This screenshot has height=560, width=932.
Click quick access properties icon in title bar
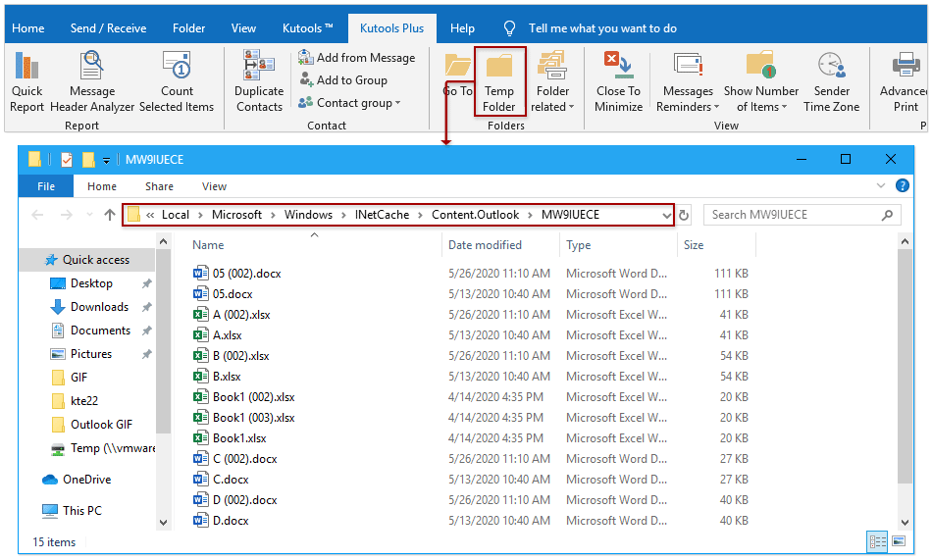67,160
